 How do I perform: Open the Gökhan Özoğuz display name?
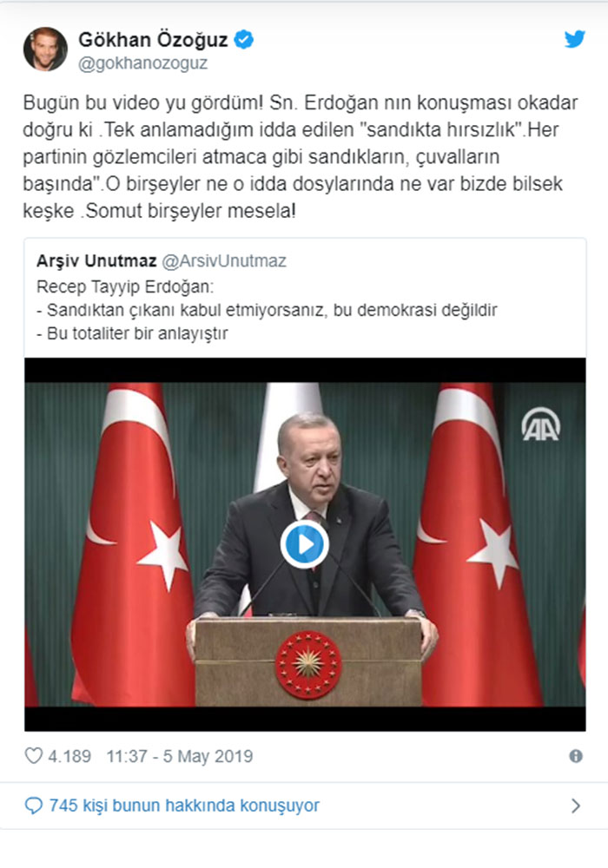click(154, 39)
